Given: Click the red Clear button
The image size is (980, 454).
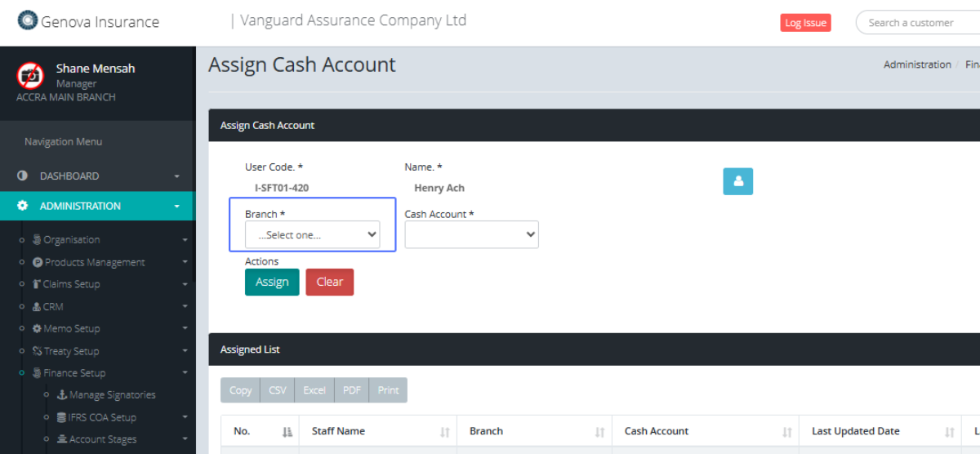Looking at the screenshot, I should click(x=329, y=282).
